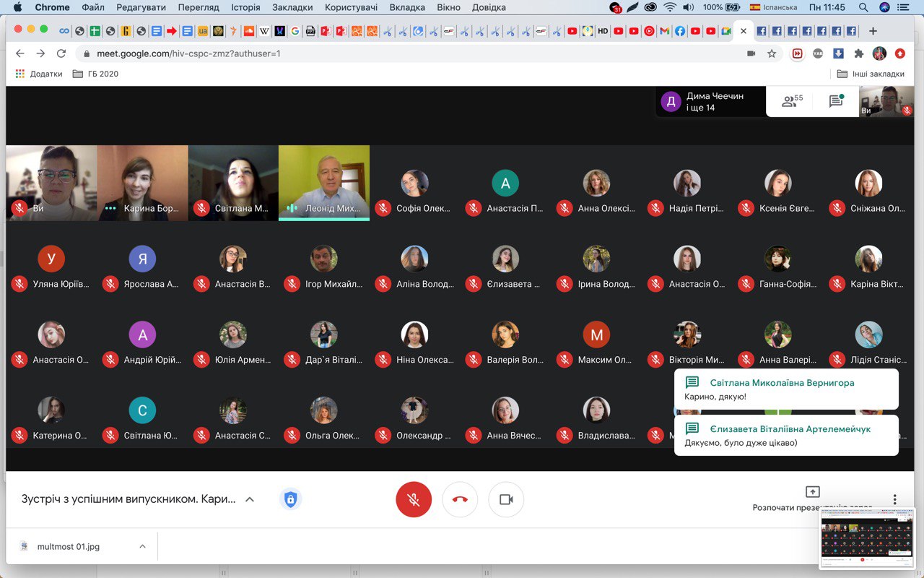
Task: Open the Ispanska input language menu
Action: 773,7
